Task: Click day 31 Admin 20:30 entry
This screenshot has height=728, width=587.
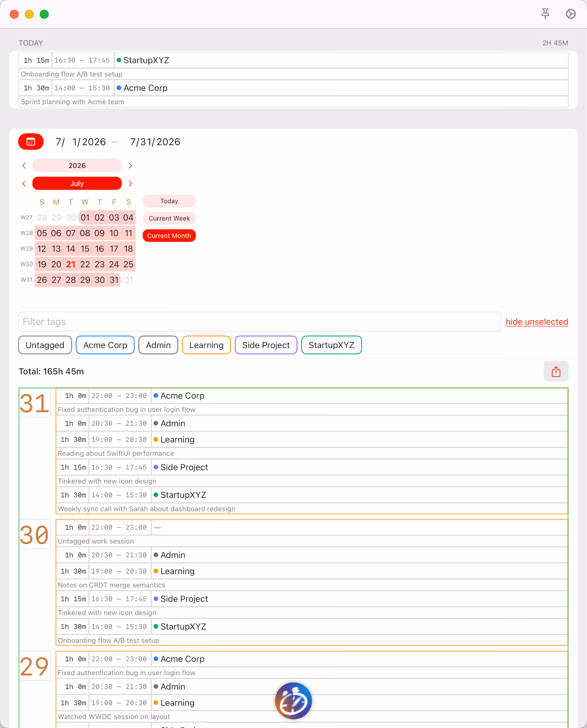Action: tap(312, 424)
